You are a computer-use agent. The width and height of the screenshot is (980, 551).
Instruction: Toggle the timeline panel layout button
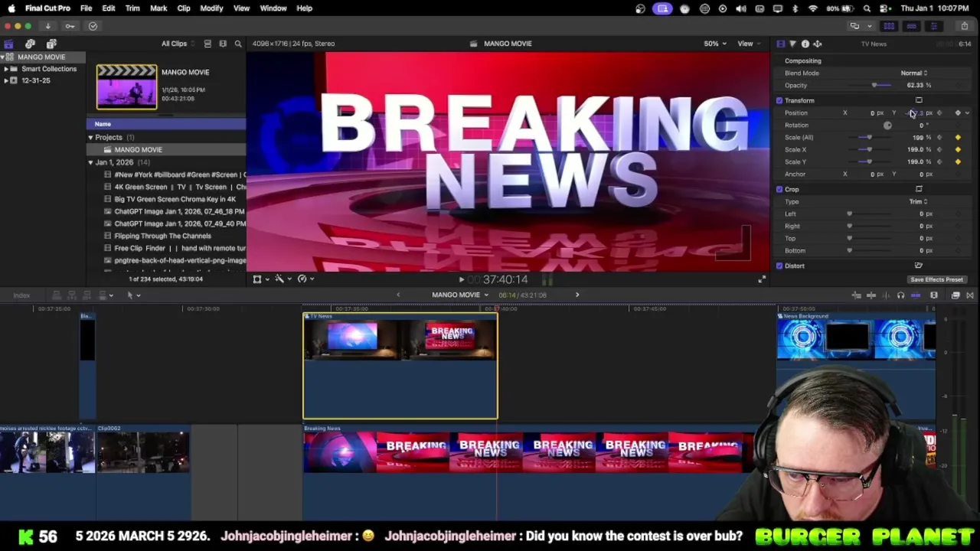[x=911, y=26]
